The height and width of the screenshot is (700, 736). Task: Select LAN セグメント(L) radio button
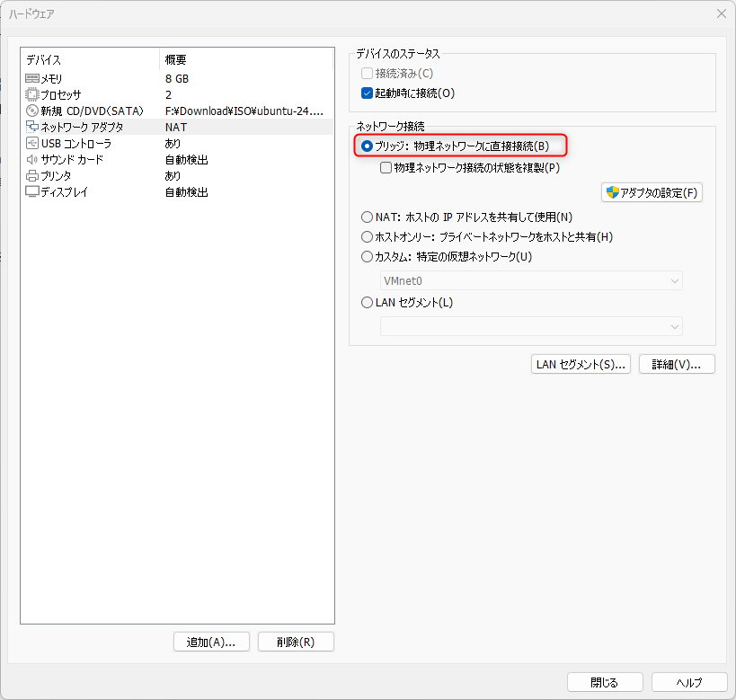pyautogui.click(x=367, y=302)
